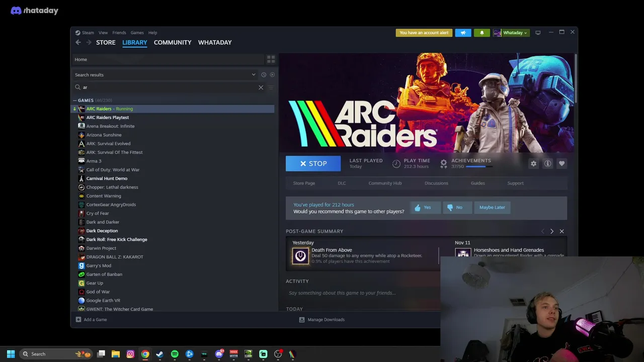Click Death From Above achievement icon
The image size is (644, 362).
coord(300,256)
